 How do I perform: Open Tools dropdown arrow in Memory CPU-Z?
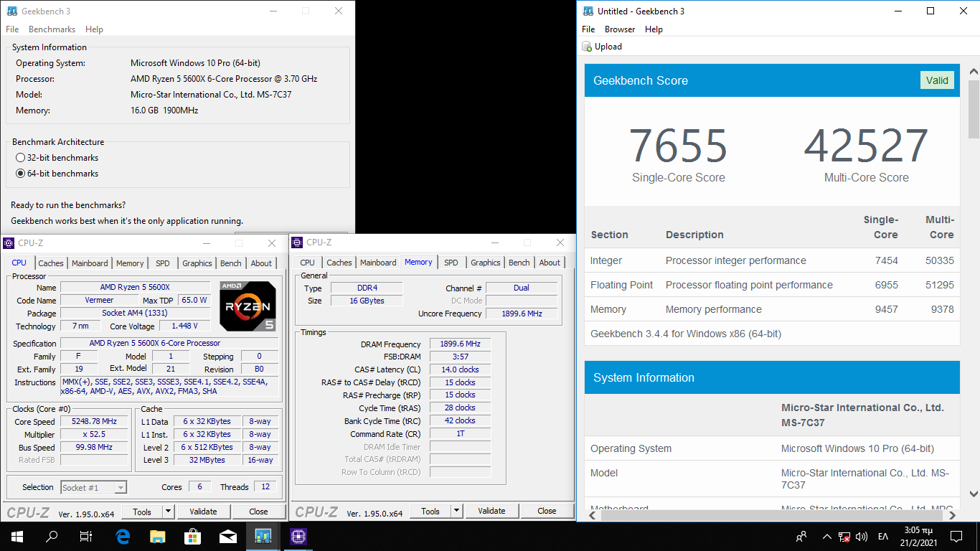(457, 512)
